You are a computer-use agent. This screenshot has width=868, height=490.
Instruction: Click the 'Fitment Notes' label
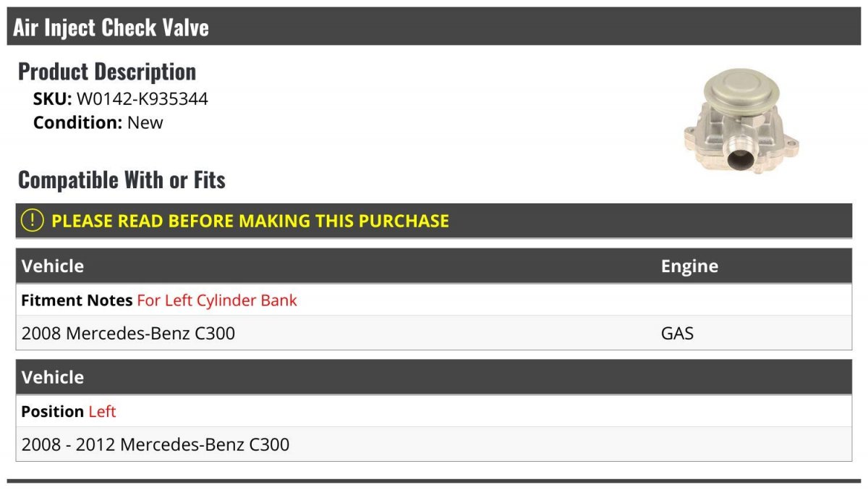(77, 300)
